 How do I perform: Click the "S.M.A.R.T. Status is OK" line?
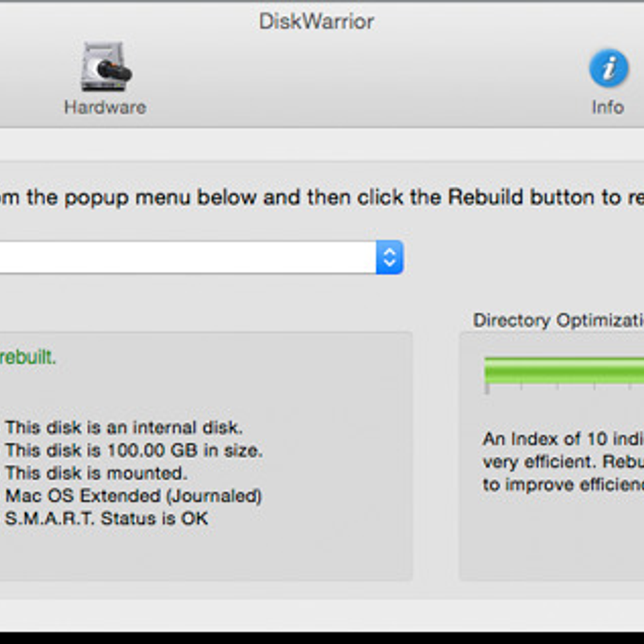(x=106, y=518)
